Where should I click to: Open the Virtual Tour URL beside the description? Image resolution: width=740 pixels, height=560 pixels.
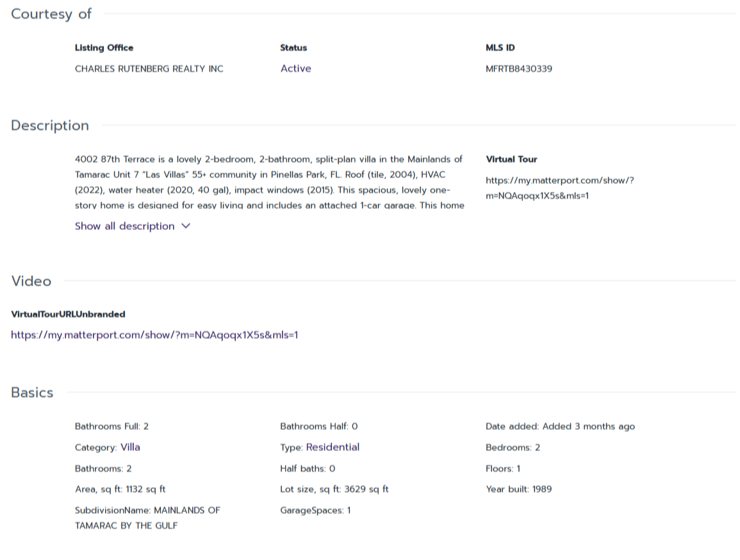[x=559, y=188]
